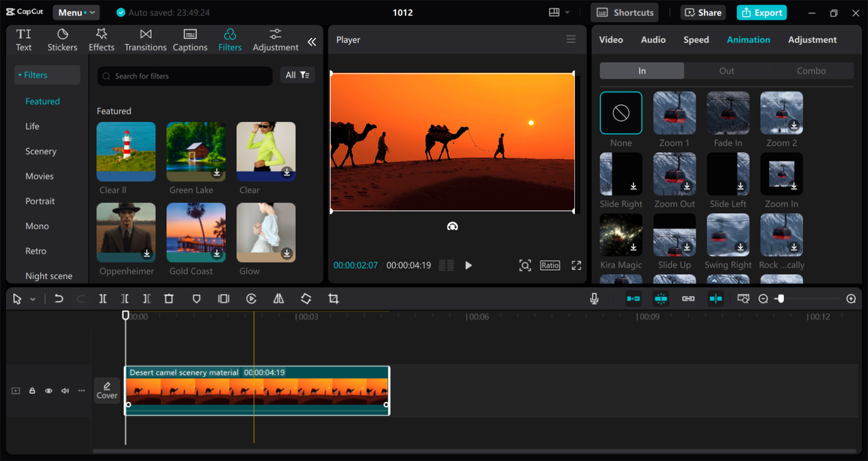Image resolution: width=868 pixels, height=461 pixels.
Task: Click the Export button
Action: [x=762, y=12]
